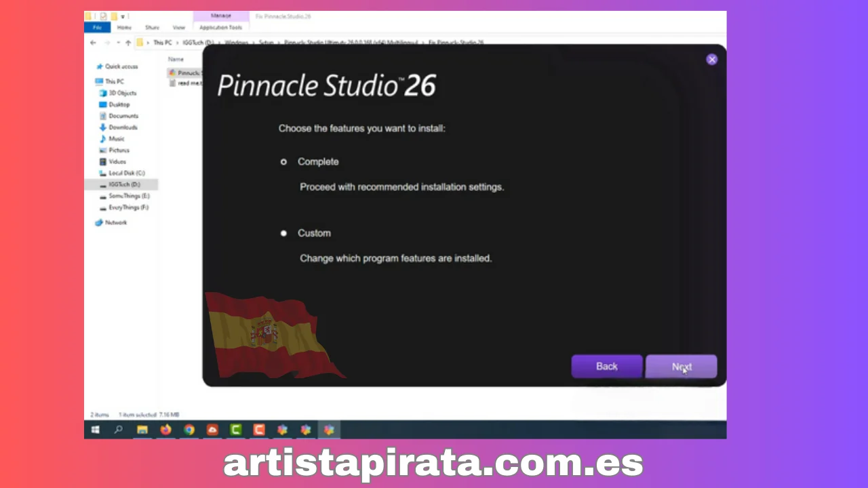
Task: Go up one folder level in Explorer
Action: pyautogui.click(x=128, y=42)
